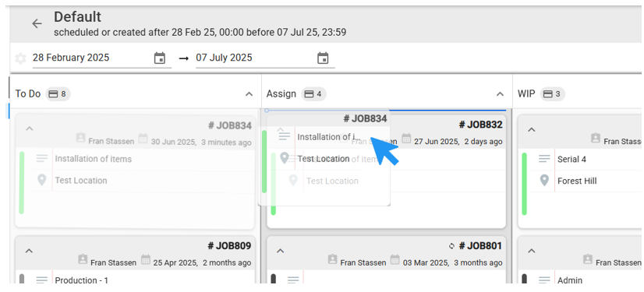Click the recurring sync icon on JOB801

[x=451, y=246]
